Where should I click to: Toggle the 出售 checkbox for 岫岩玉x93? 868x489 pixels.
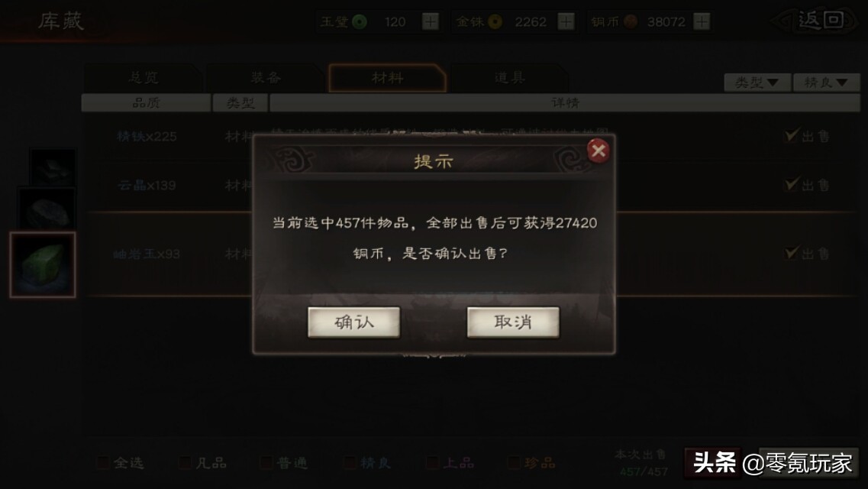click(792, 253)
